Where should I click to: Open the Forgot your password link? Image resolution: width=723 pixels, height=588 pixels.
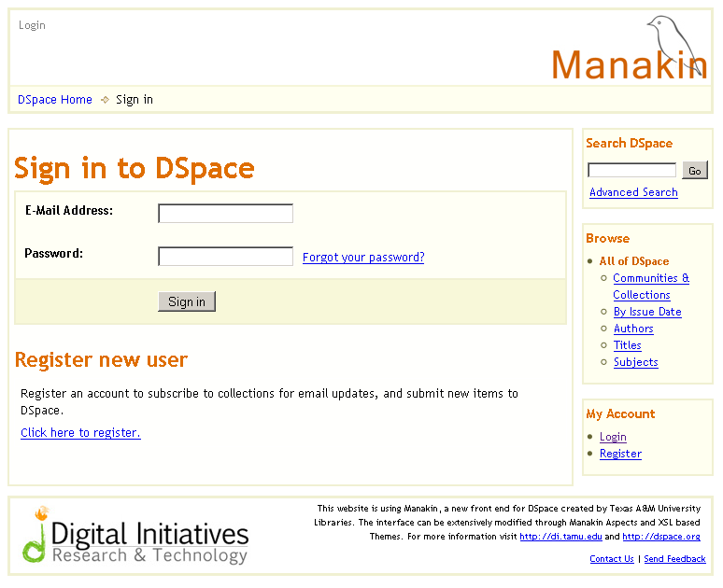363,258
